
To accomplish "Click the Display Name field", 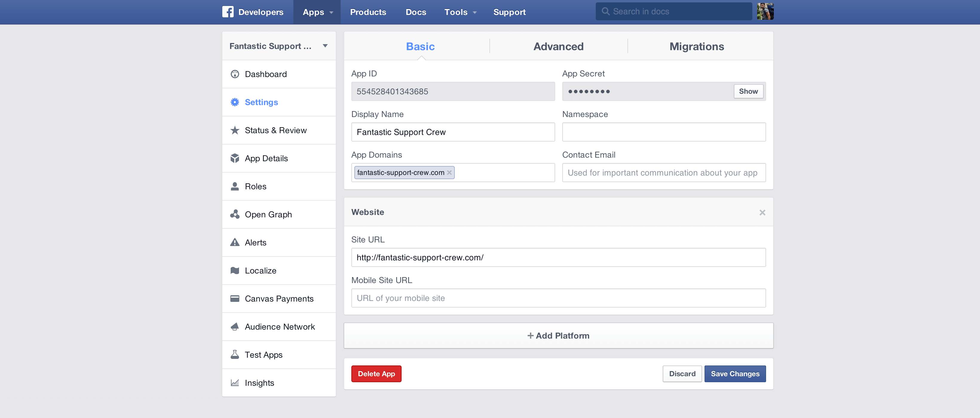I will [x=453, y=132].
